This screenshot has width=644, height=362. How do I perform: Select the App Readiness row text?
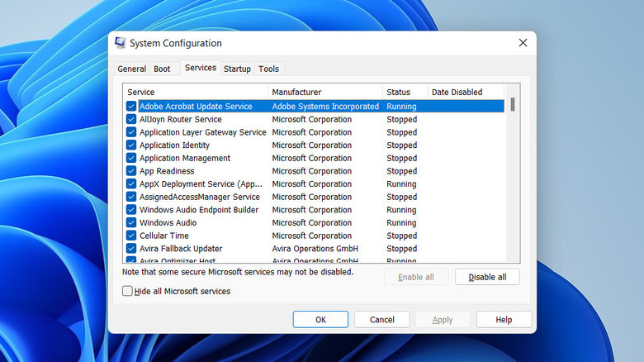(167, 171)
